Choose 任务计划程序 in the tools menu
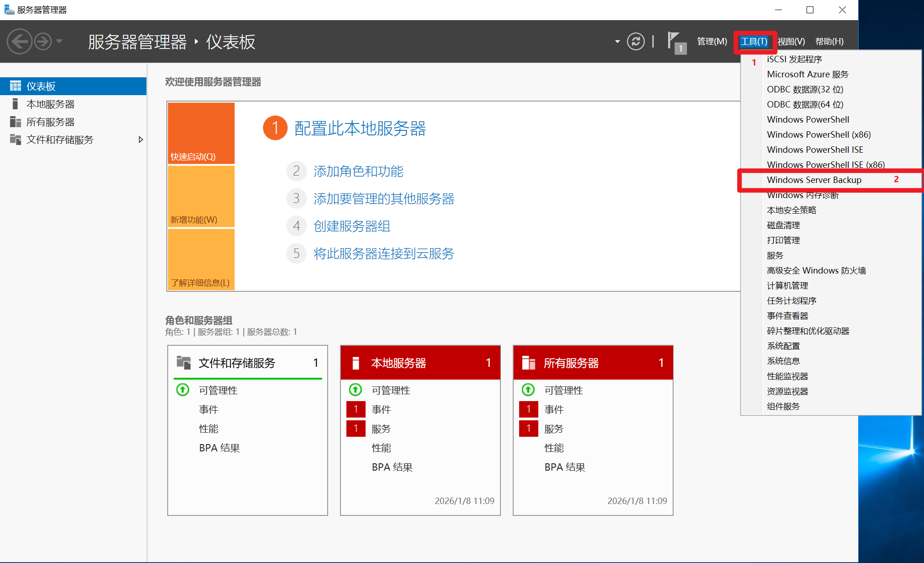 (791, 301)
